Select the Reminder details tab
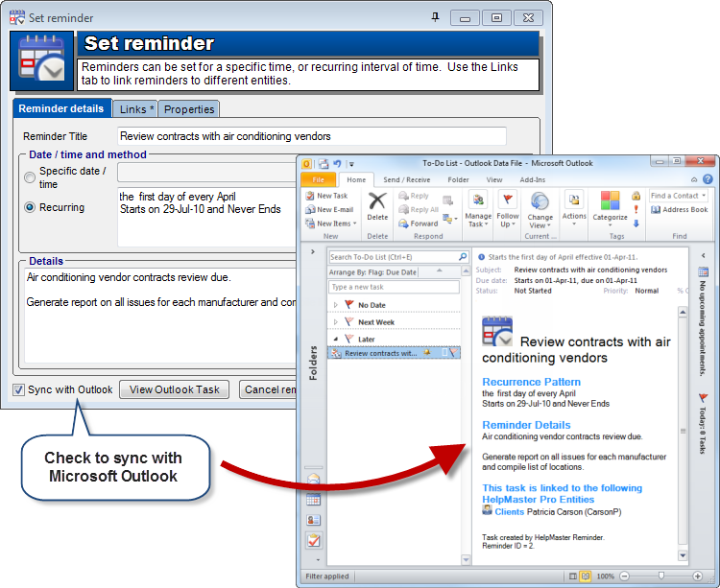The image size is (720, 588). coord(61,108)
